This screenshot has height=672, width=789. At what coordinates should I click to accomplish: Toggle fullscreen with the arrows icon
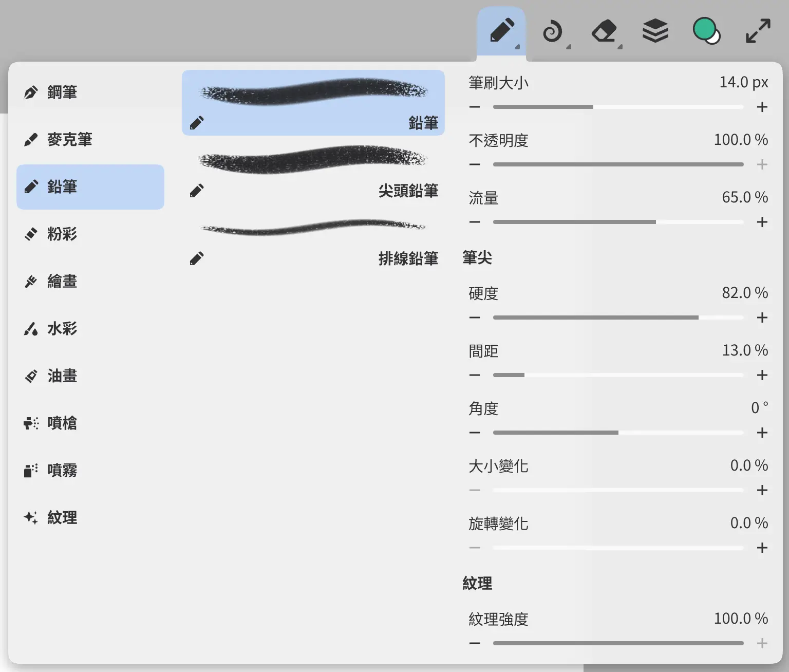(x=758, y=31)
